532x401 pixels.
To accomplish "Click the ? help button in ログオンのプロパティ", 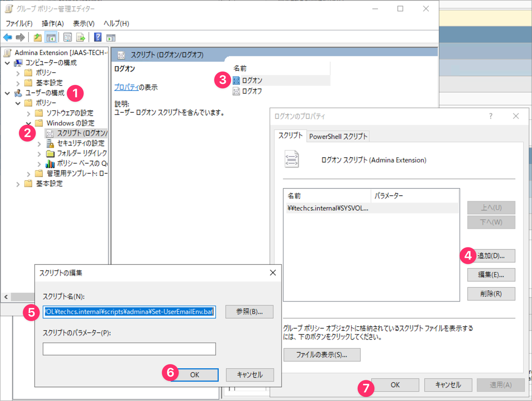I will [x=491, y=116].
